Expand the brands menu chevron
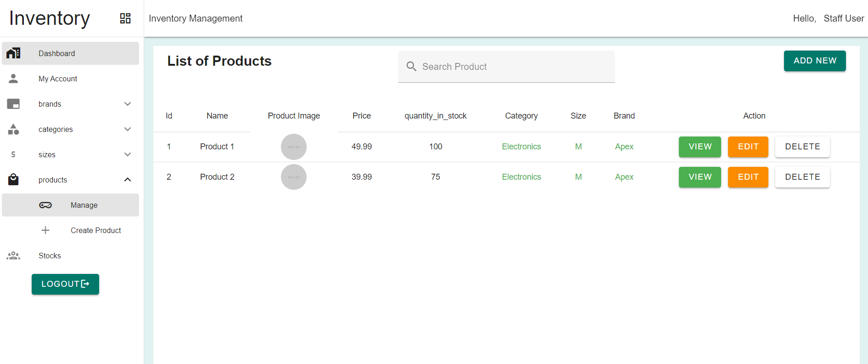Image resolution: width=868 pixels, height=364 pixels. pyautogui.click(x=128, y=104)
